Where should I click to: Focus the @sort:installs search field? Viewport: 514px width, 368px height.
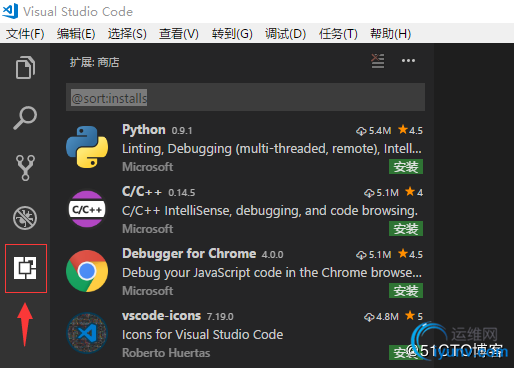coord(245,97)
